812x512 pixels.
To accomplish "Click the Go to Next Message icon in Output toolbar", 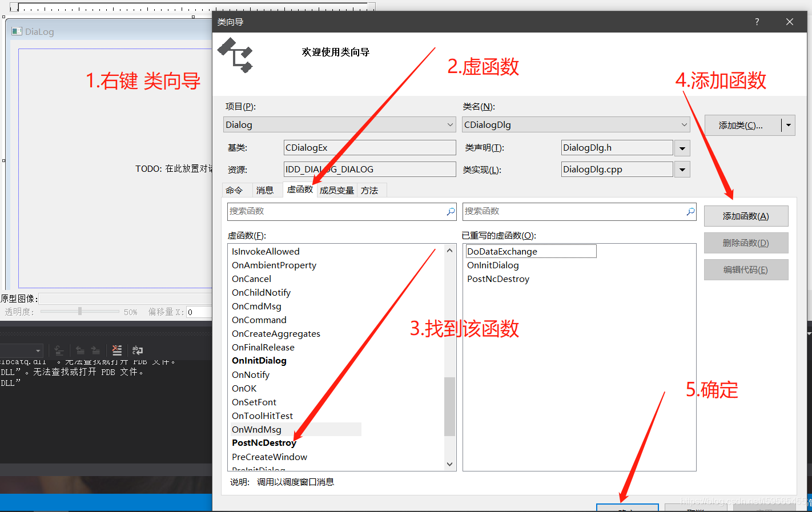I will click(x=95, y=350).
